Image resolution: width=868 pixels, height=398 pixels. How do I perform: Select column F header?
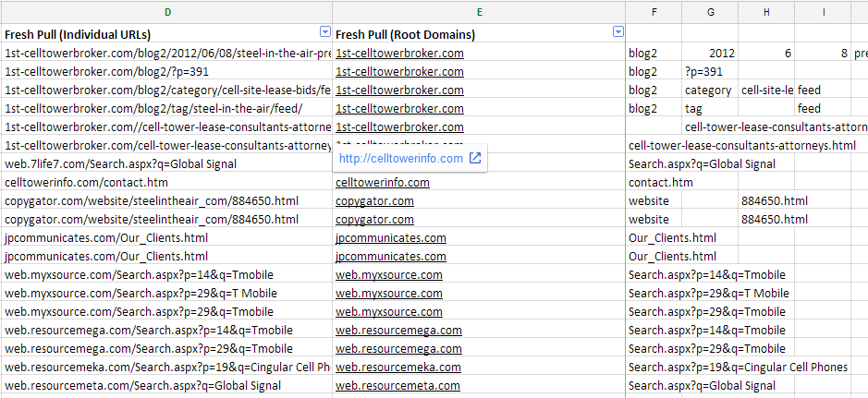(654, 12)
